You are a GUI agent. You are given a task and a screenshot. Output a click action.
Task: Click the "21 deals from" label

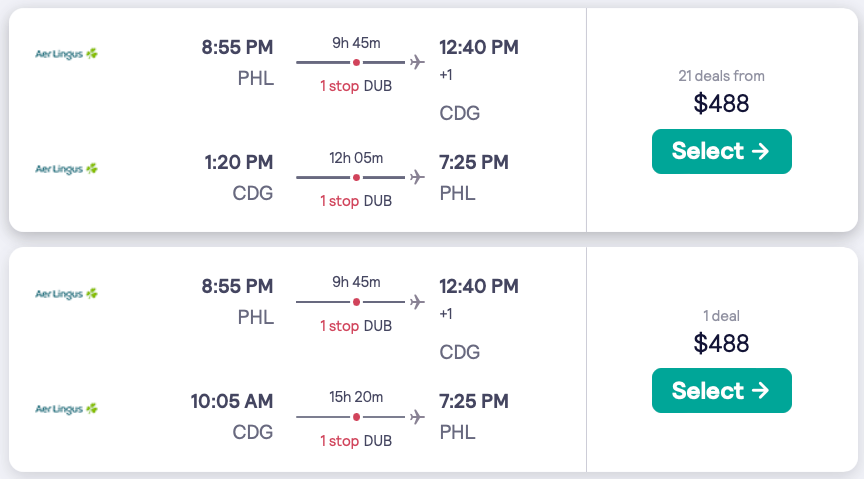coord(721,76)
